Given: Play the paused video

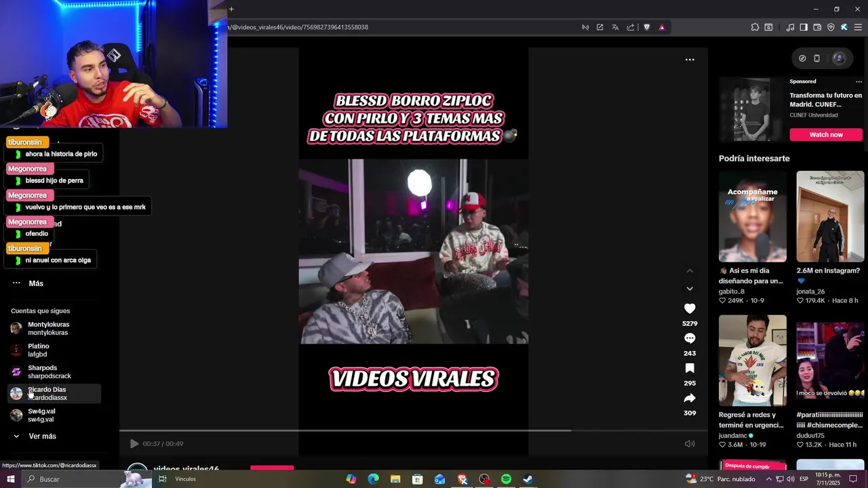Looking at the screenshot, I should 134,444.
